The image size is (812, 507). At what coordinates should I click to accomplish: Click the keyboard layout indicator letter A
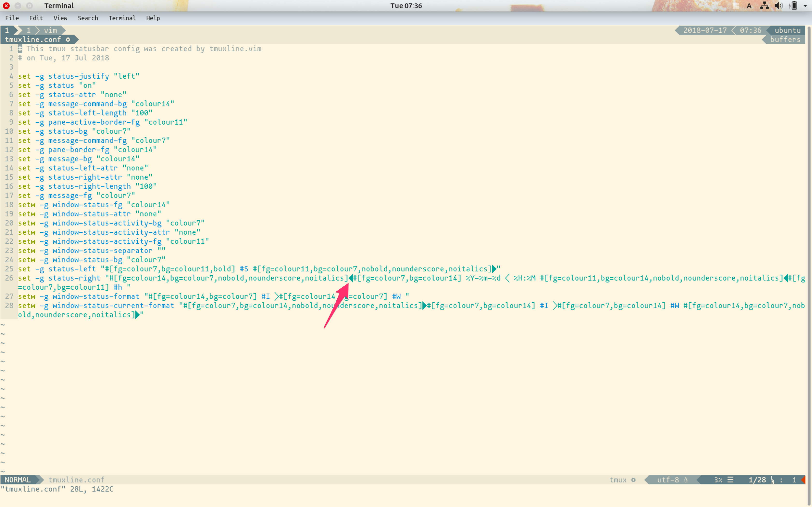pos(749,6)
